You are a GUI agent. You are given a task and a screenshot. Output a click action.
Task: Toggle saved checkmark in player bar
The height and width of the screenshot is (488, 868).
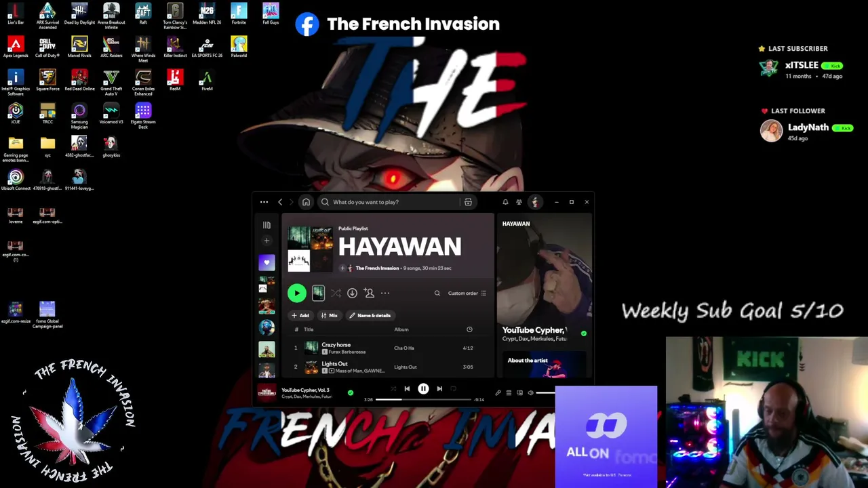351,392
